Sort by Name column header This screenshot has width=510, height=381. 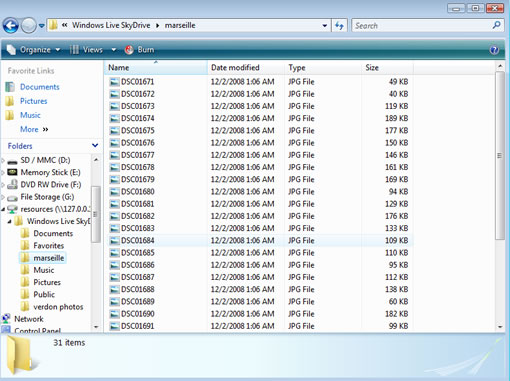pyautogui.click(x=155, y=68)
